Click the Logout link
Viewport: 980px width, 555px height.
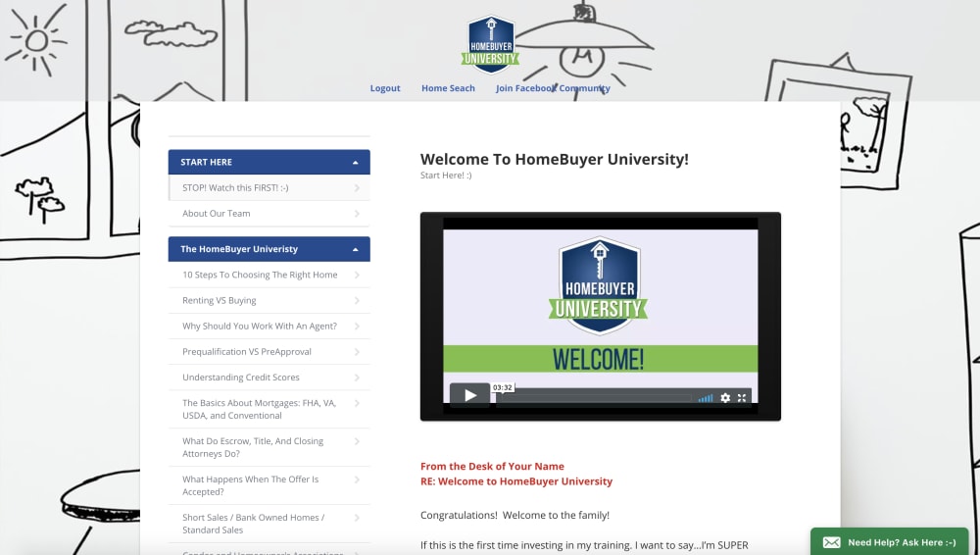(x=385, y=88)
